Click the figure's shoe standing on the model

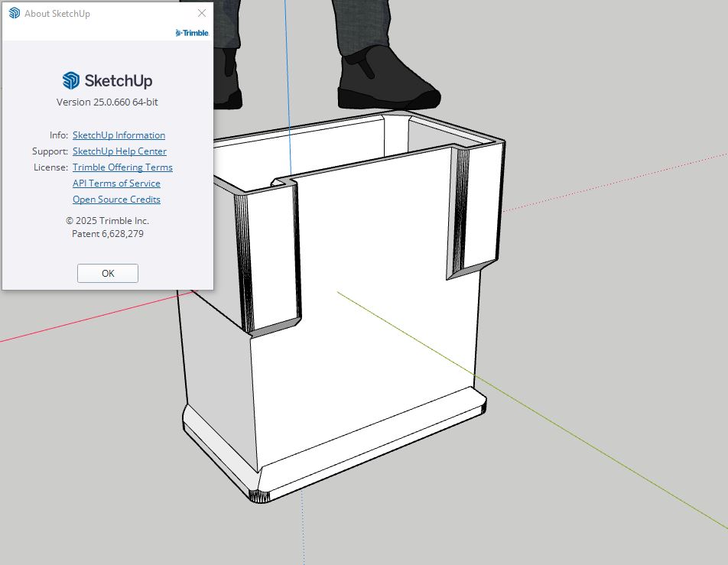click(389, 79)
